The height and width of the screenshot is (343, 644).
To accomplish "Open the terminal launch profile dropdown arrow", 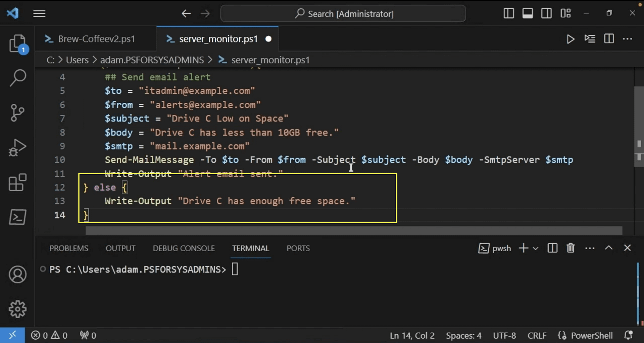I will (536, 249).
